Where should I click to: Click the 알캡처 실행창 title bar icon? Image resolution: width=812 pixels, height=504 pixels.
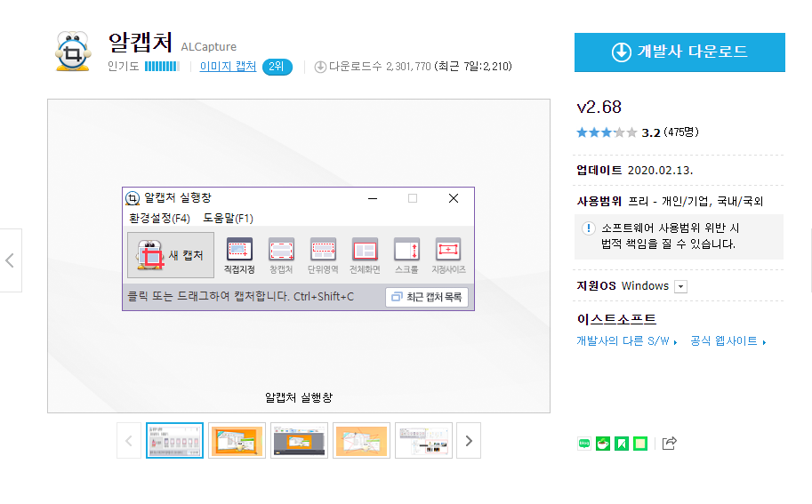133,198
